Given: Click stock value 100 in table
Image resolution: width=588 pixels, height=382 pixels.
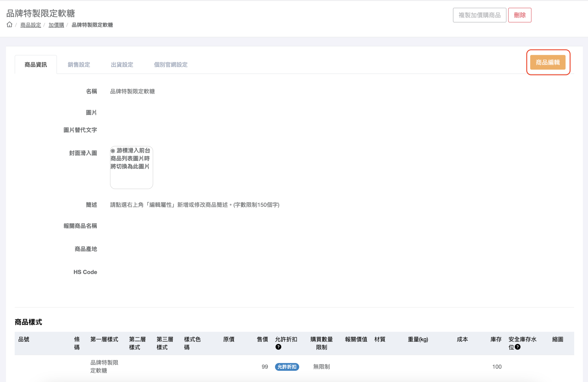Looking at the screenshot, I should pyautogui.click(x=497, y=367).
